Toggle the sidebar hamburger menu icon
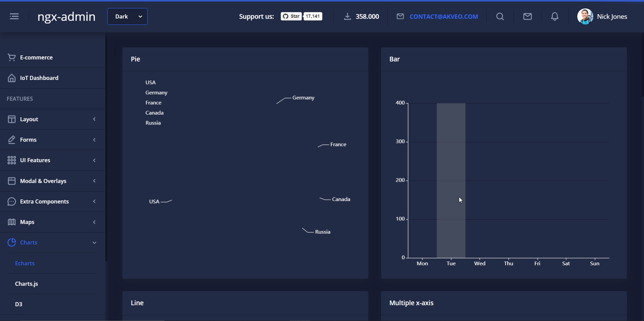This screenshot has height=321, width=644. 14,16
